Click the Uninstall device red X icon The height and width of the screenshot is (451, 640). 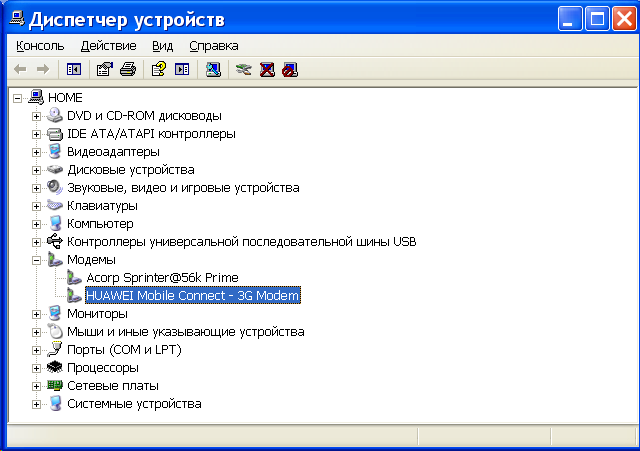267,69
